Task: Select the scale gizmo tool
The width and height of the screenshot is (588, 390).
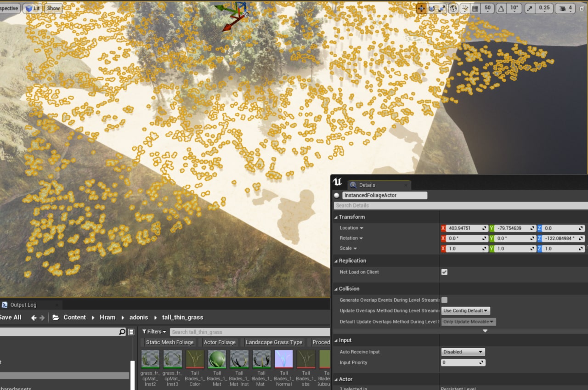Action: point(442,8)
